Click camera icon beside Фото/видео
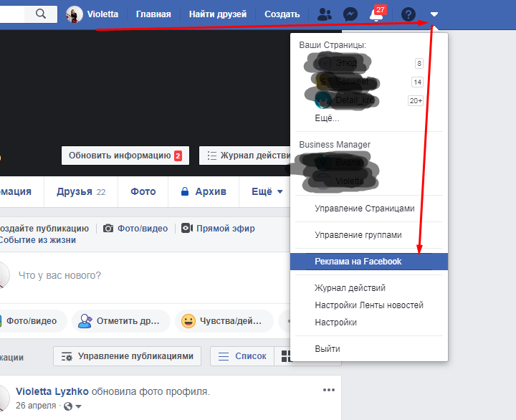The image size is (516, 420). click(108, 228)
